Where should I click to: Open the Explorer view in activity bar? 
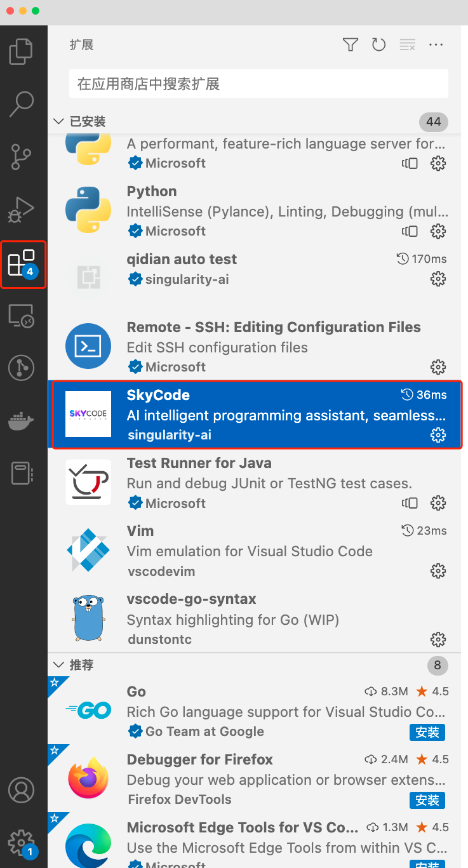[22, 52]
